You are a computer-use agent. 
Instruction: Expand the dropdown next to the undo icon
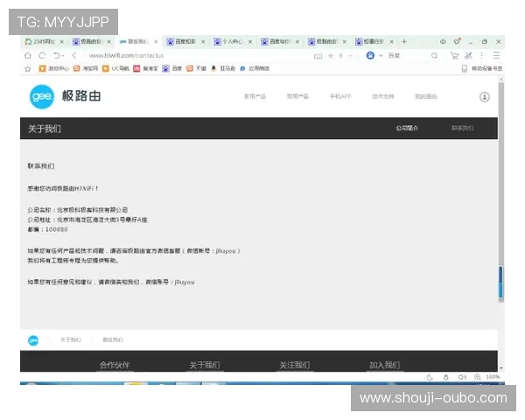click(x=63, y=56)
